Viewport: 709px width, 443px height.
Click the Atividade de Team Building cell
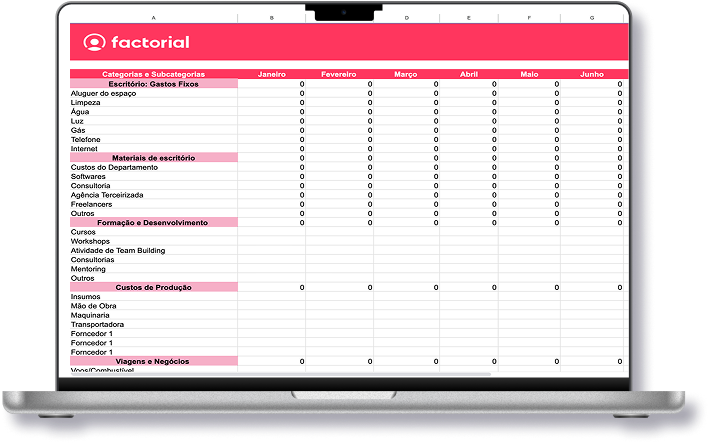point(118,250)
